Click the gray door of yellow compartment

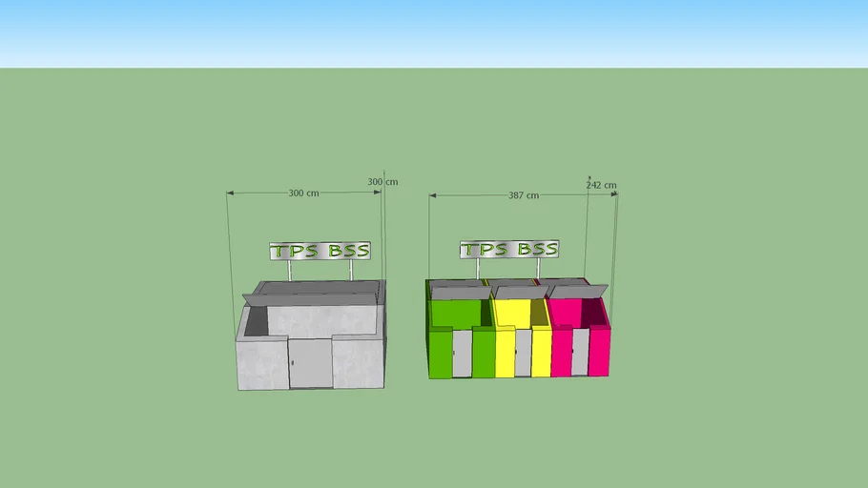pos(523,353)
